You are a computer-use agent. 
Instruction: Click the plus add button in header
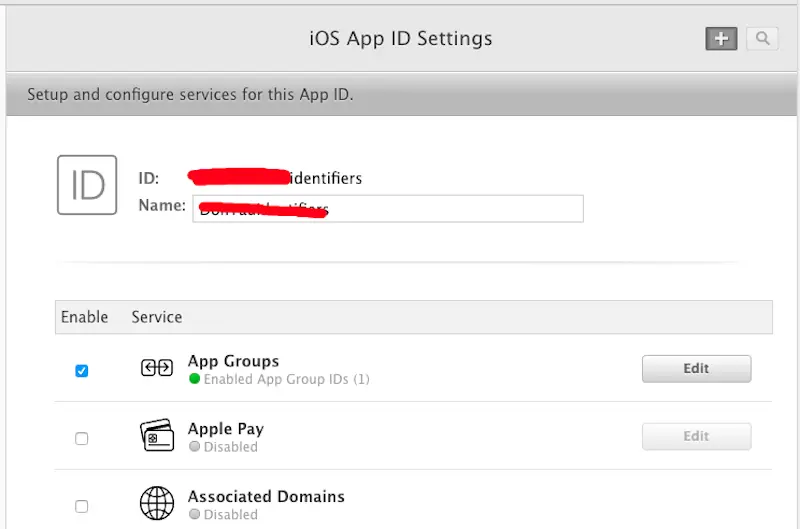721,39
